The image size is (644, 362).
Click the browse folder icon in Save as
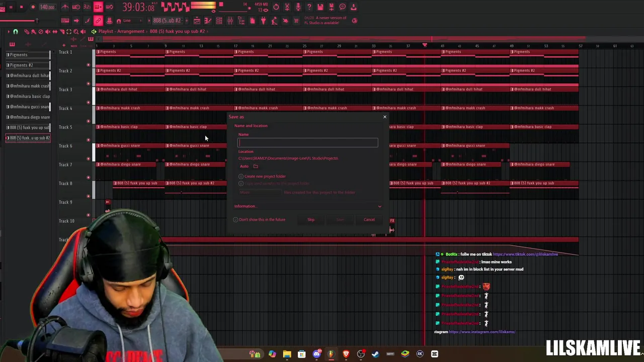[x=256, y=166]
